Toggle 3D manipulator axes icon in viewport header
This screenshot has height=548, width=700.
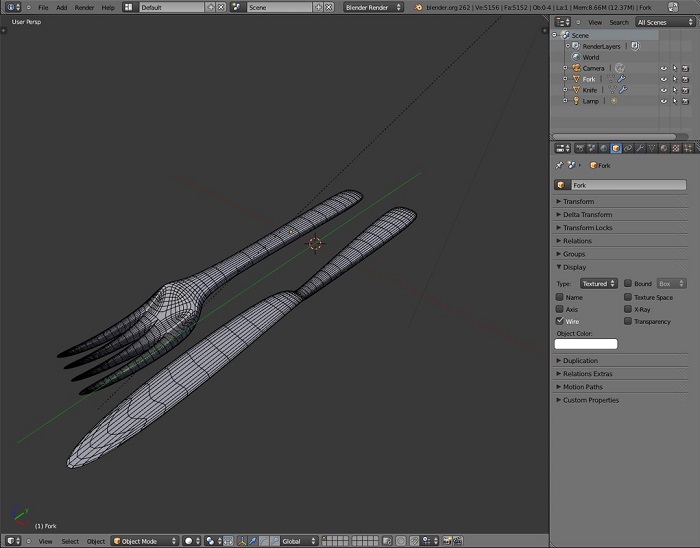point(242,541)
